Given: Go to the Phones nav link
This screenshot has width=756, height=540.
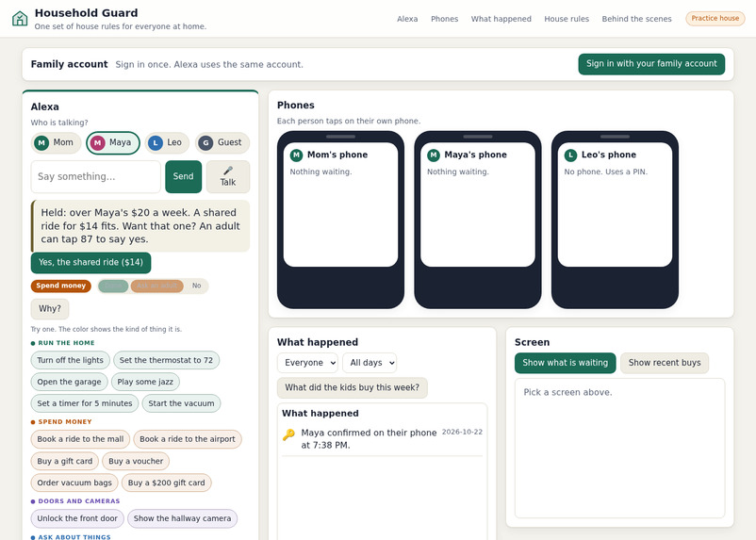Looking at the screenshot, I should [445, 19].
